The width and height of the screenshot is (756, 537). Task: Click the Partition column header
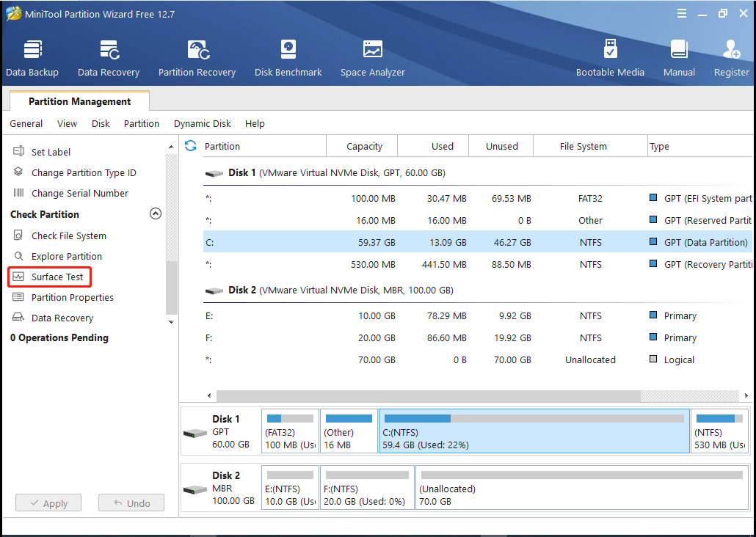[x=264, y=146]
